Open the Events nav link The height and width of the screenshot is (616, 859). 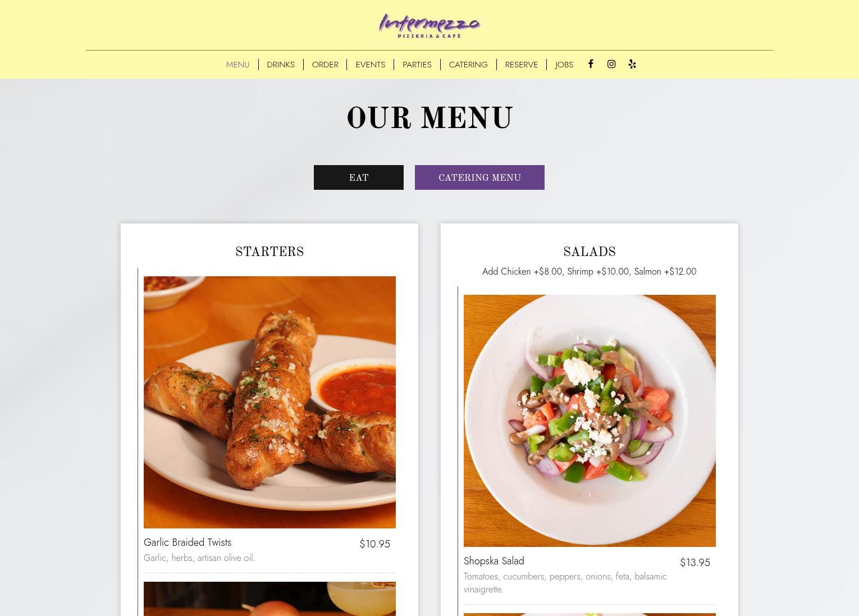coord(371,65)
